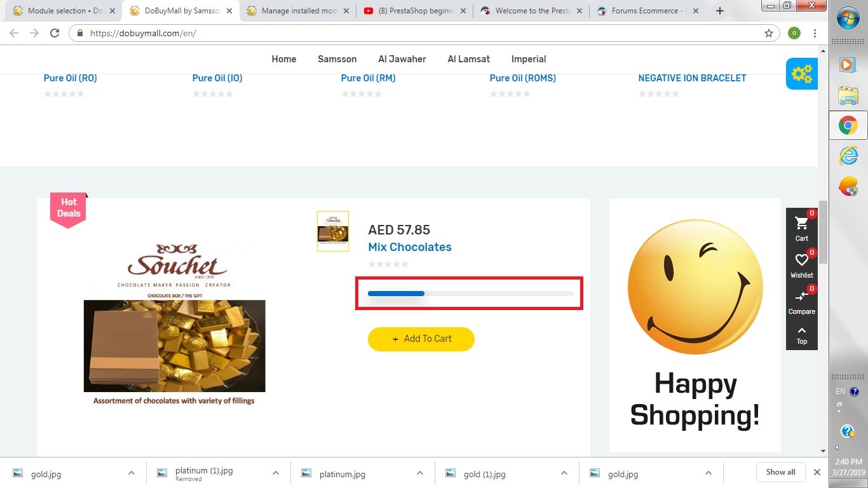This screenshot has height=488, width=868.
Task: Open a new browser tab
Action: [x=719, y=11]
